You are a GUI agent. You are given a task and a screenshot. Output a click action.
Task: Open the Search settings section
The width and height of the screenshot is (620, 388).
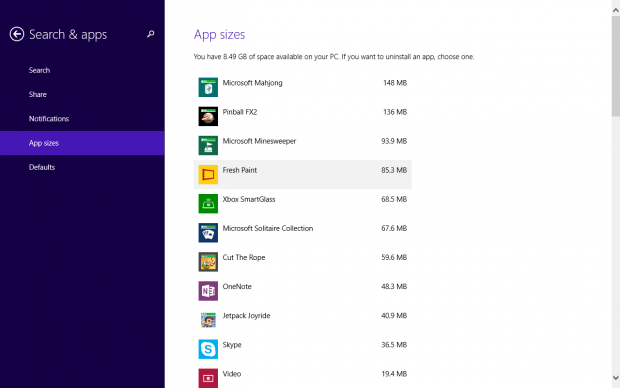[x=82, y=70]
